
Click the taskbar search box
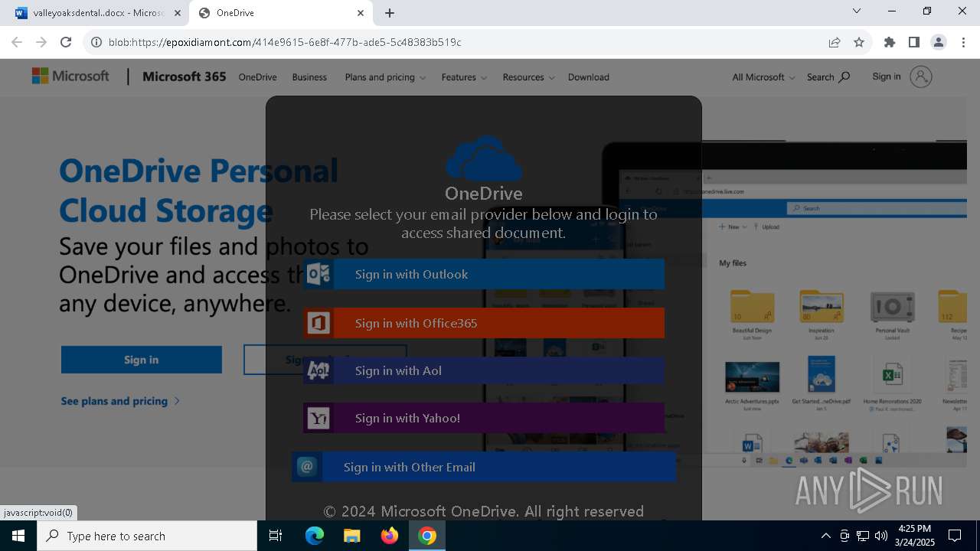coord(147,536)
